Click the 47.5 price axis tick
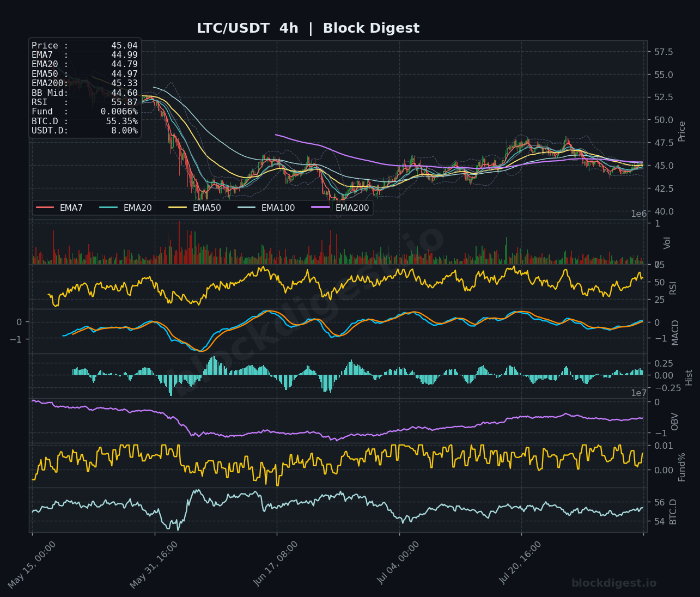Image resolution: width=700 pixels, height=597 pixels. [663, 143]
